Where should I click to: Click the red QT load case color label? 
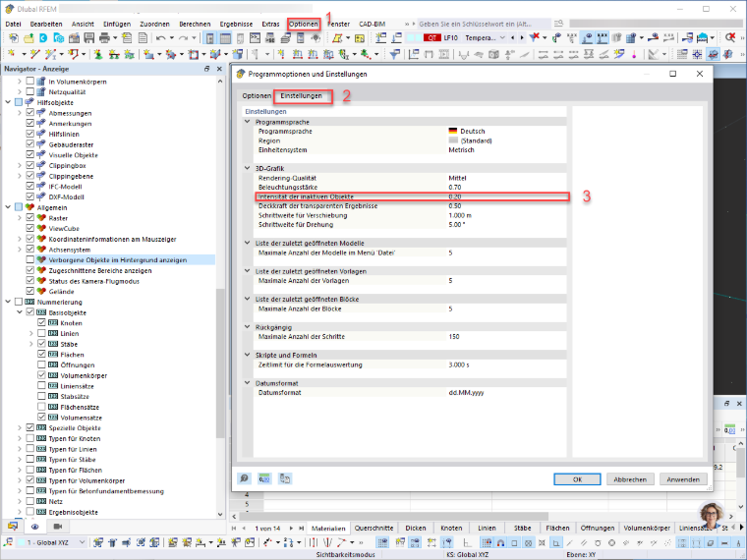pos(432,37)
